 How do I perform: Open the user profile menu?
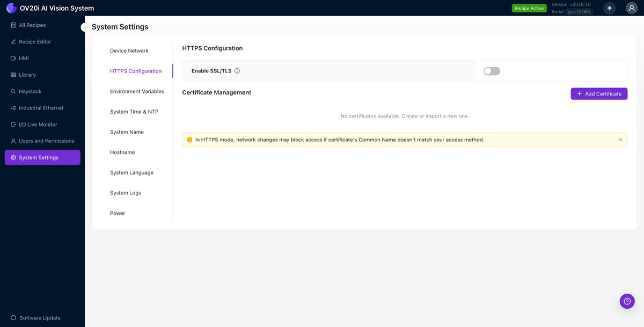(x=630, y=8)
